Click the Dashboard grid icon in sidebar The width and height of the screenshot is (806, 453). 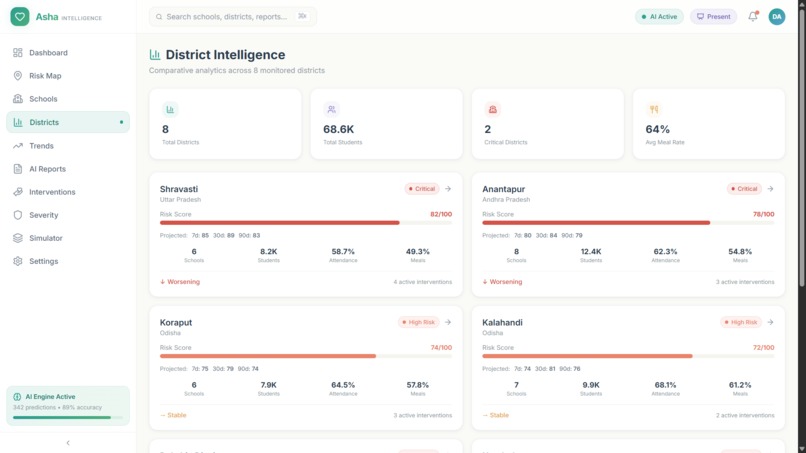(x=17, y=52)
